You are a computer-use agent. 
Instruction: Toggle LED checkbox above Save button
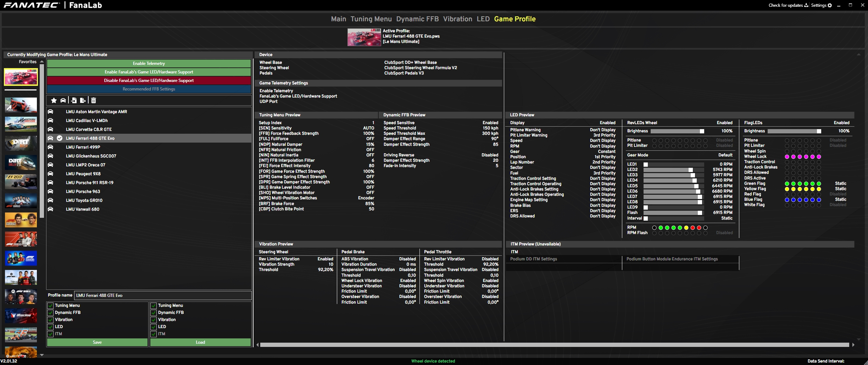click(50, 327)
